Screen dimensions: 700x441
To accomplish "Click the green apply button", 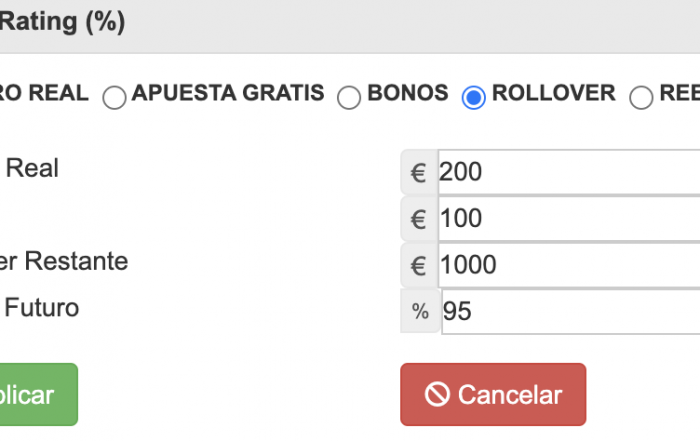I will pyautogui.click(x=39, y=395).
